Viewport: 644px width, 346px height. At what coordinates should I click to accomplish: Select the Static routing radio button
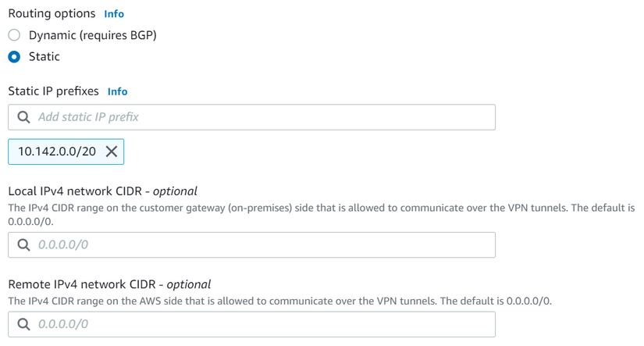(14, 57)
